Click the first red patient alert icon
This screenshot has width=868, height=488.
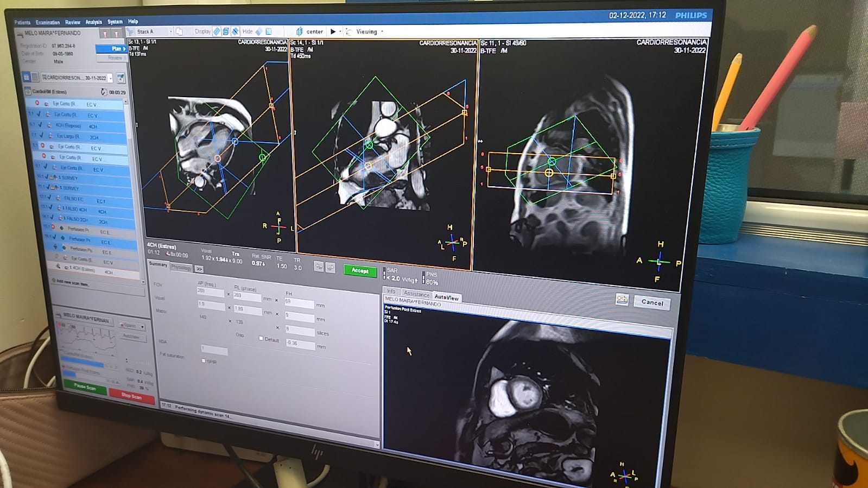point(105,34)
